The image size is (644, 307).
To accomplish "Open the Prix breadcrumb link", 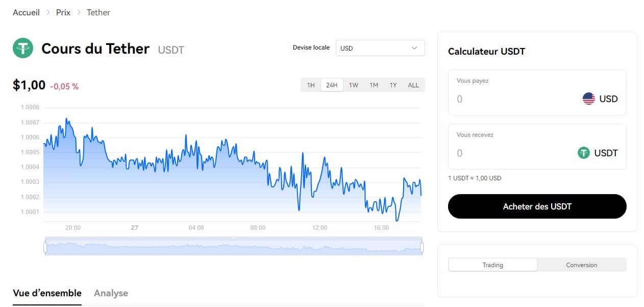I will coord(63,12).
